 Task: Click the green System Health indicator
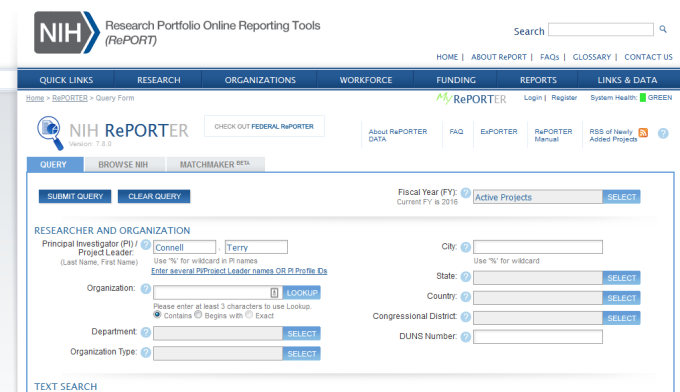pyautogui.click(x=643, y=98)
